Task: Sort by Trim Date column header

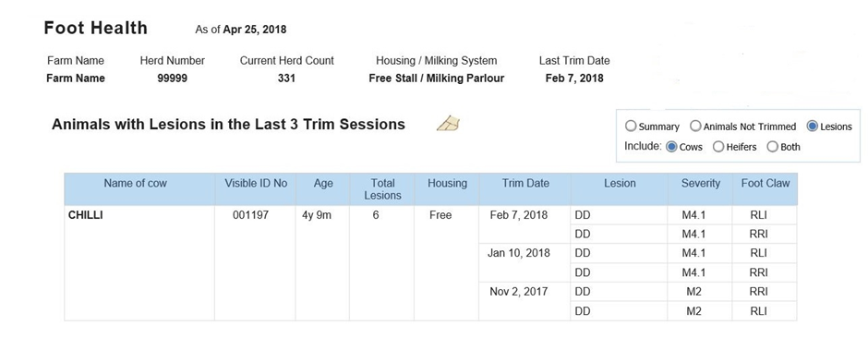Action: [525, 183]
